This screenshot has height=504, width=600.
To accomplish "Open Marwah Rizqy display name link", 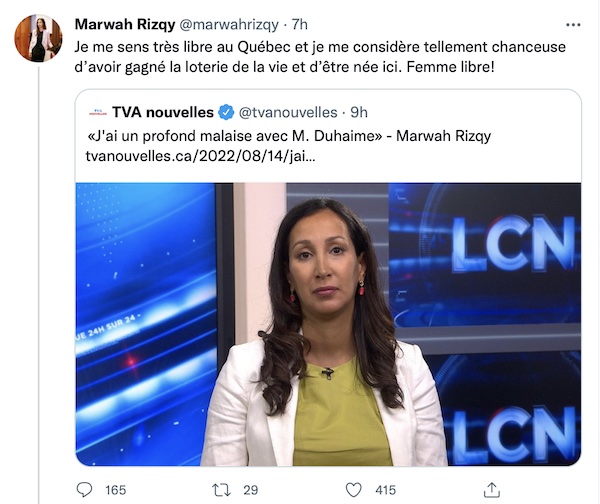I will coord(125,24).
